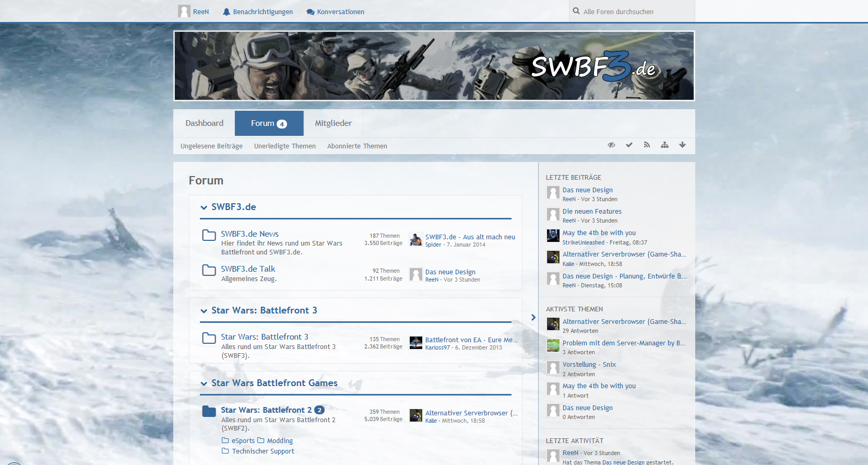Click Spider avatar beside SWBF3.de News
This screenshot has height=465, width=868.
(416, 240)
